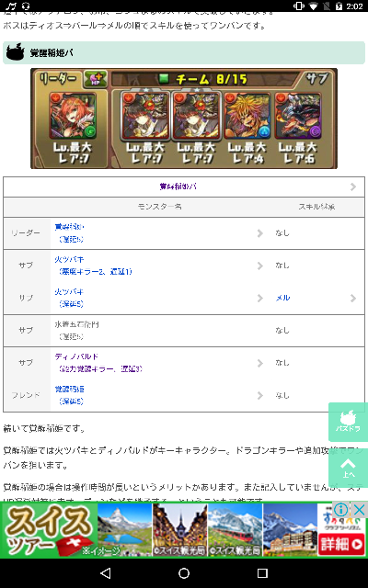Tap the 上へ scroll-to-top button
Viewport: 368px width, 588px height.
point(348,468)
